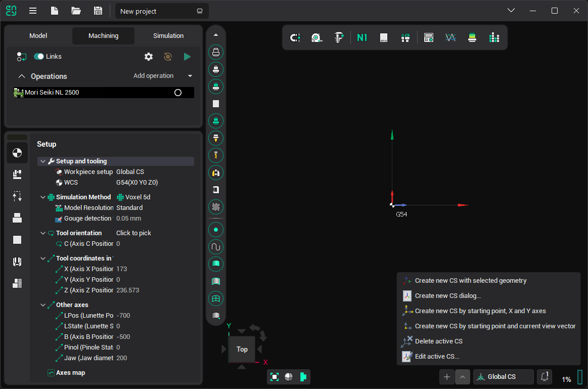Open the Global CS selector dropdown

pyautogui.click(x=503, y=377)
